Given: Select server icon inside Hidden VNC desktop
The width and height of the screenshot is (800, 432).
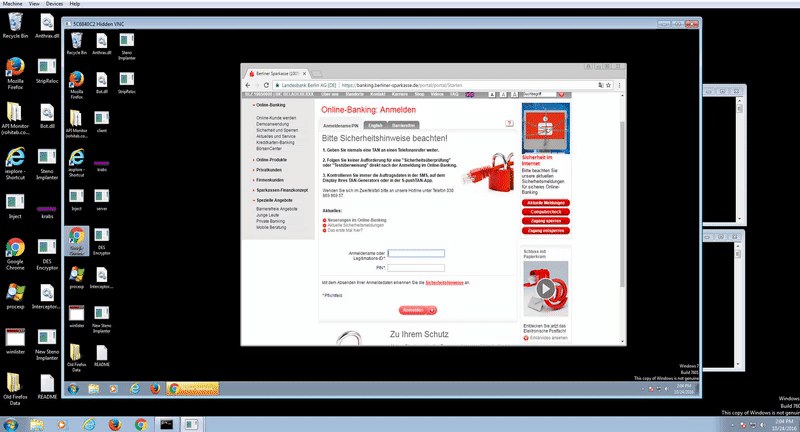Looking at the screenshot, I should point(102,200).
